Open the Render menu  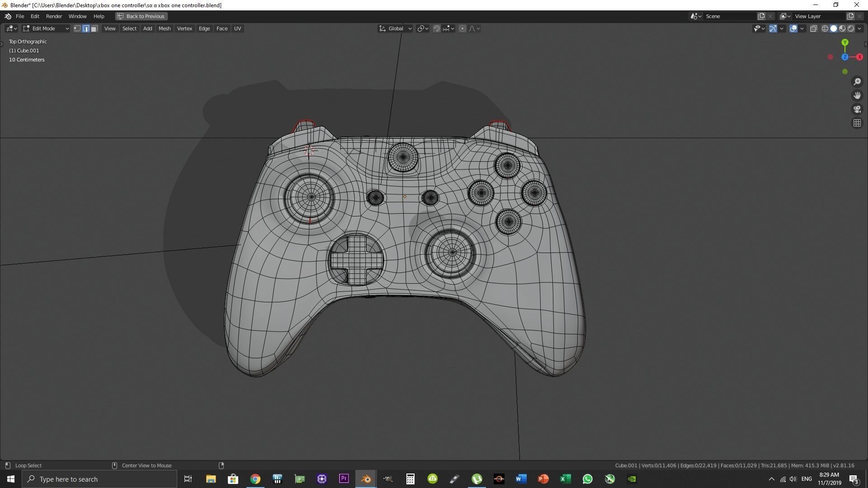tap(54, 16)
